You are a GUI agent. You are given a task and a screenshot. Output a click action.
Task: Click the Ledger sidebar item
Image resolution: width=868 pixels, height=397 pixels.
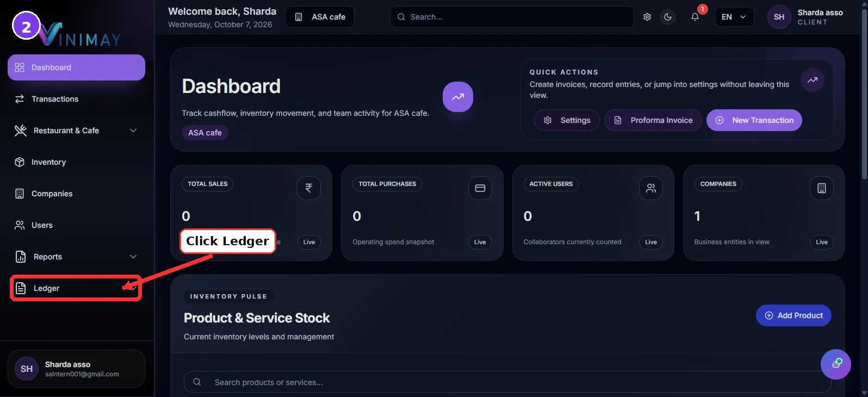tap(76, 288)
